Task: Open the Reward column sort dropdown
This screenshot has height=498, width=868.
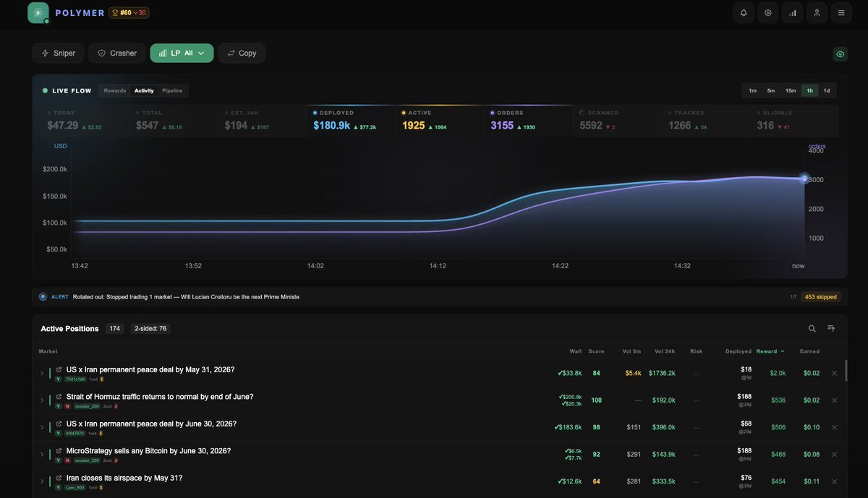Action: [770, 351]
